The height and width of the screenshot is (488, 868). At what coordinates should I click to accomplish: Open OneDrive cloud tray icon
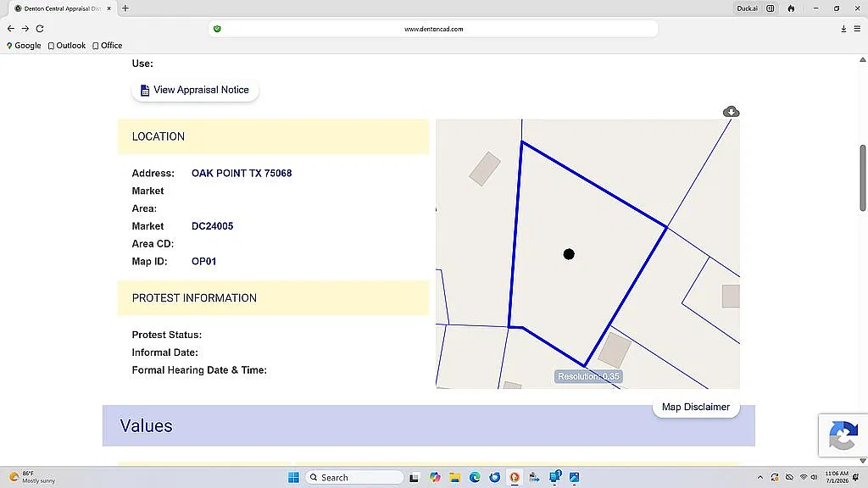pyautogui.click(x=789, y=478)
